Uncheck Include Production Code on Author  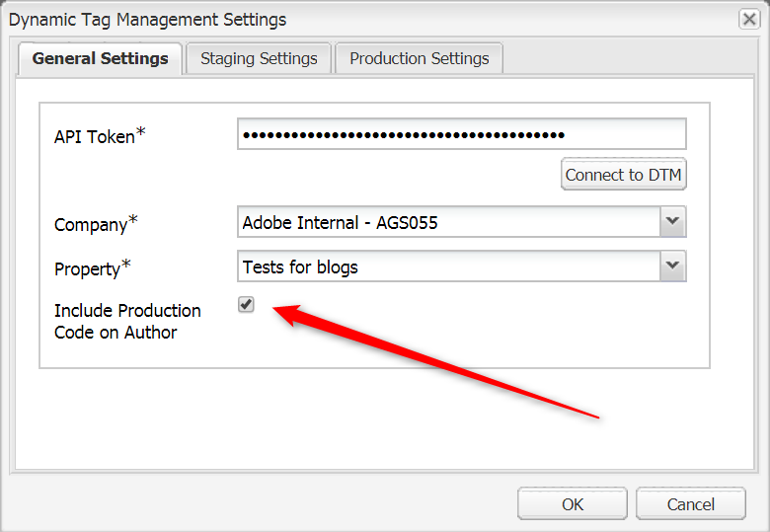point(246,305)
